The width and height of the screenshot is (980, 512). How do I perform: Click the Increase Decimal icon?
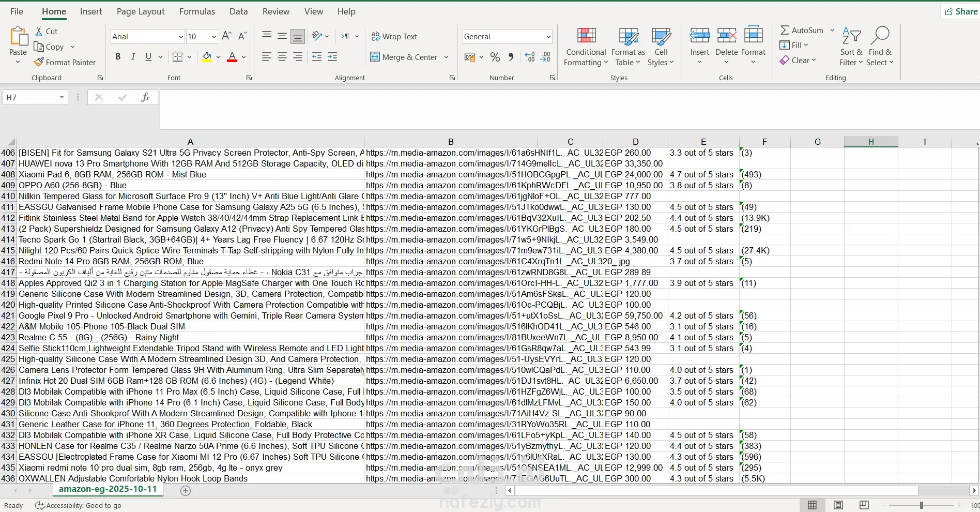530,57
